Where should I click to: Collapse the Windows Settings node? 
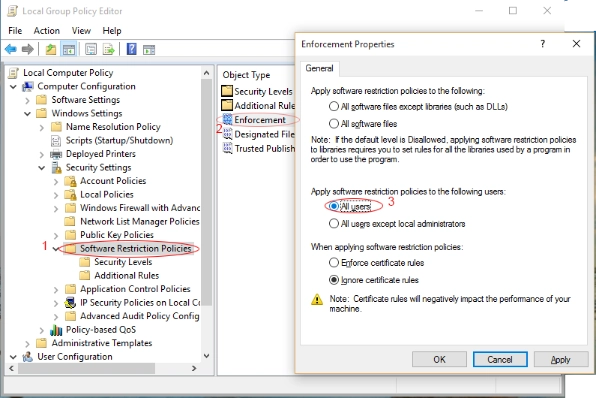point(27,114)
